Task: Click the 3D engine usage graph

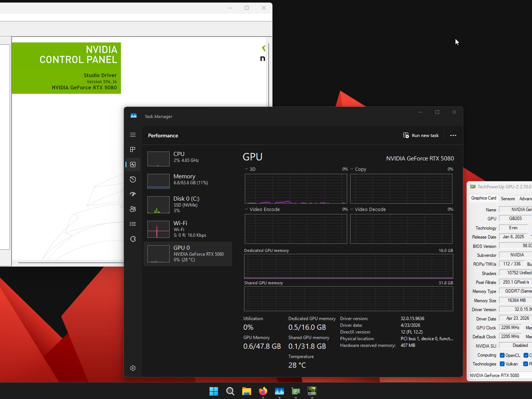Action: tap(296, 189)
